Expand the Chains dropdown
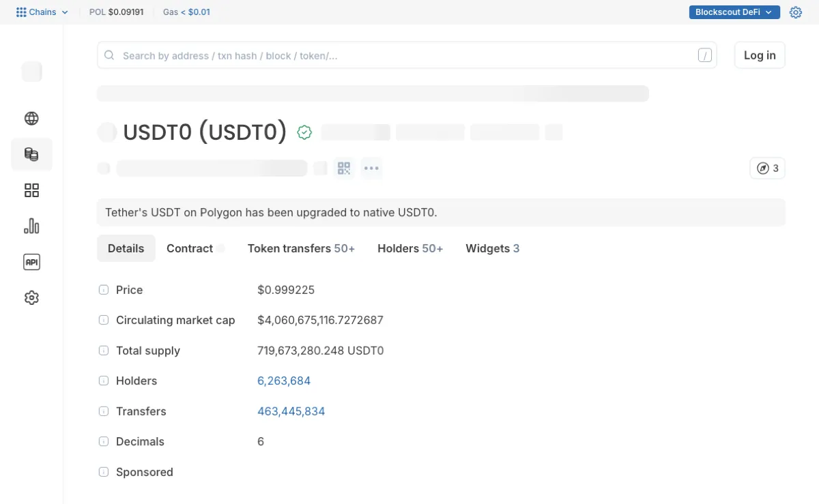Screen dimensions: 819x504 [x=42, y=12]
